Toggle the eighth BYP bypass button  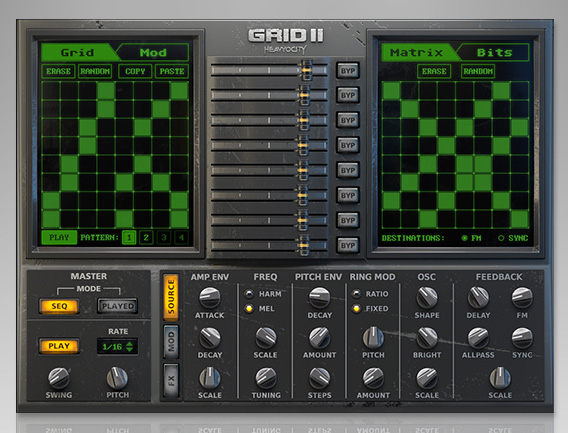pyautogui.click(x=348, y=245)
